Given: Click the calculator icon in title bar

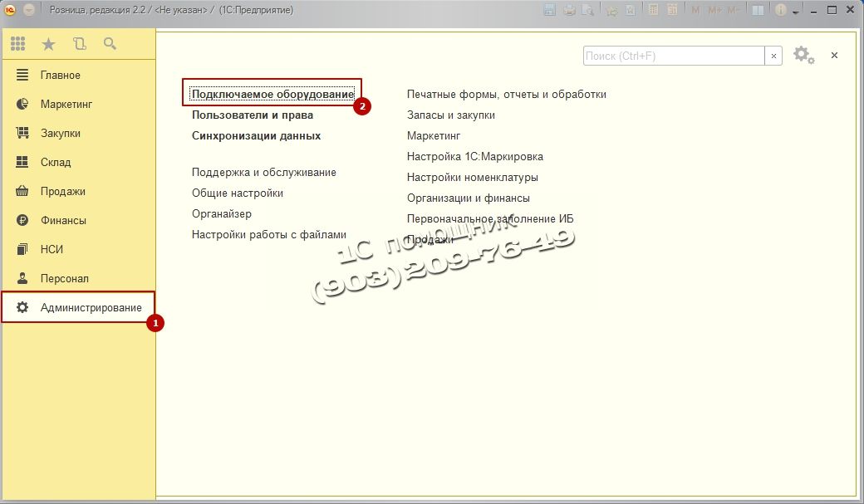Looking at the screenshot, I should tap(653, 10).
